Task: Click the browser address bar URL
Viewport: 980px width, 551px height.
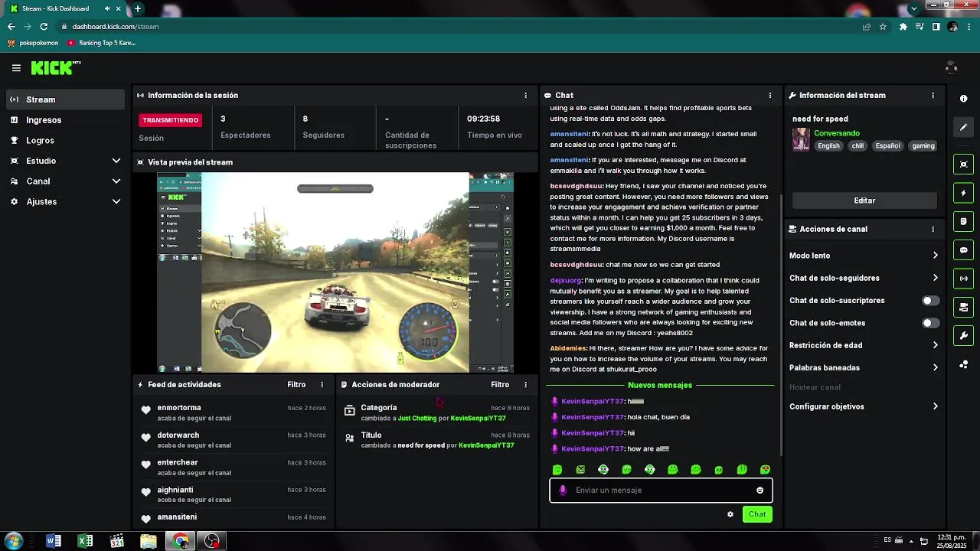Action: (x=116, y=26)
